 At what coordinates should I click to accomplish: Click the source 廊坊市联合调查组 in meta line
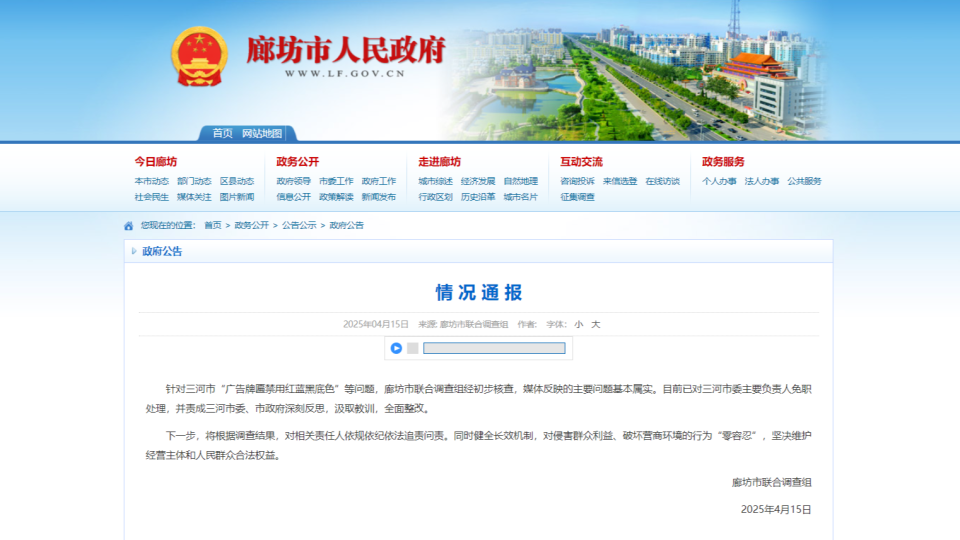click(474, 324)
